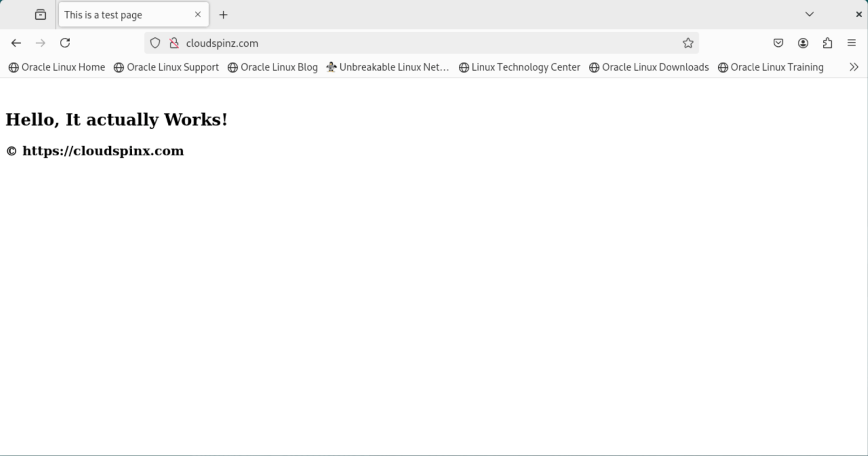Click the Unbreakable Linux Network bookmark

click(x=388, y=67)
